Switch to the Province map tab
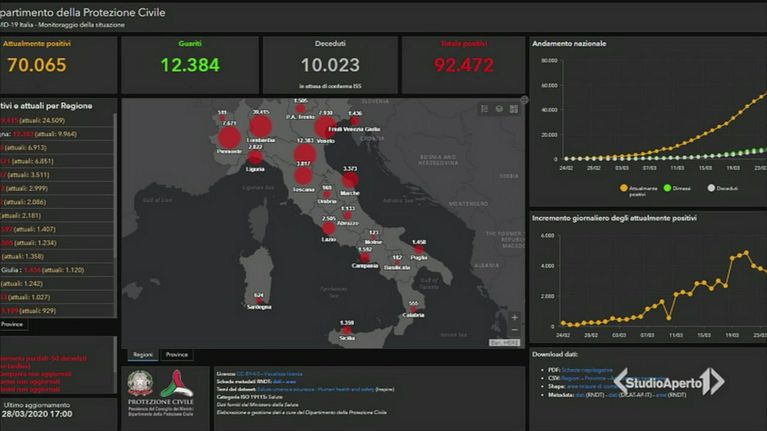Screen dimensions: 767x431 tap(176, 355)
